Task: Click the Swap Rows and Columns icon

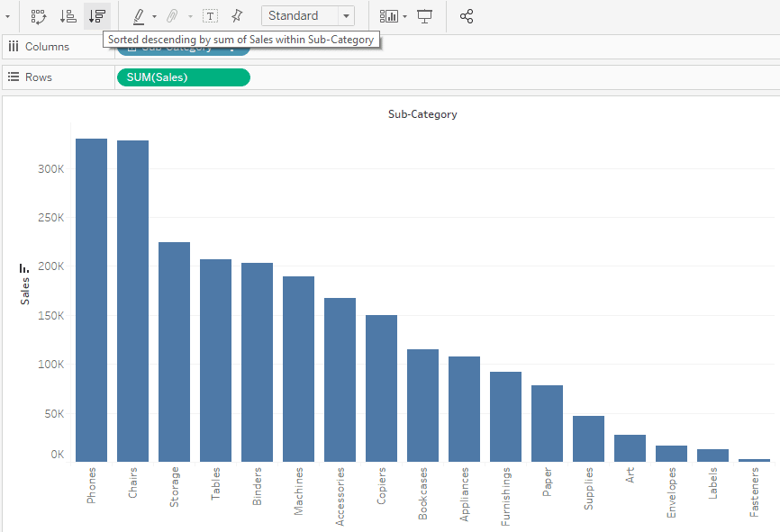Action: pos(39,16)
